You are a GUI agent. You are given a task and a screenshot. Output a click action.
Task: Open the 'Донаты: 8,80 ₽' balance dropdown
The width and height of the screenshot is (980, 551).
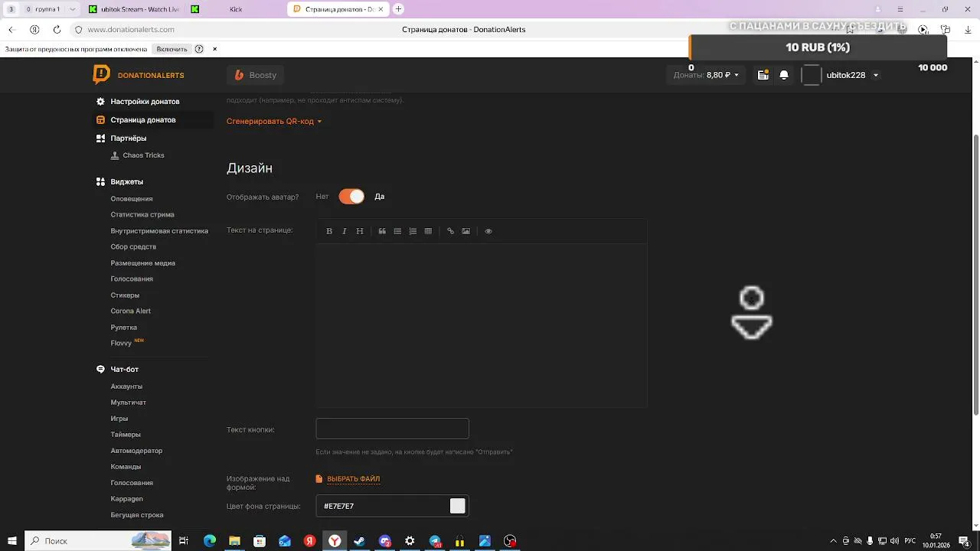click(x=707, y=75)
